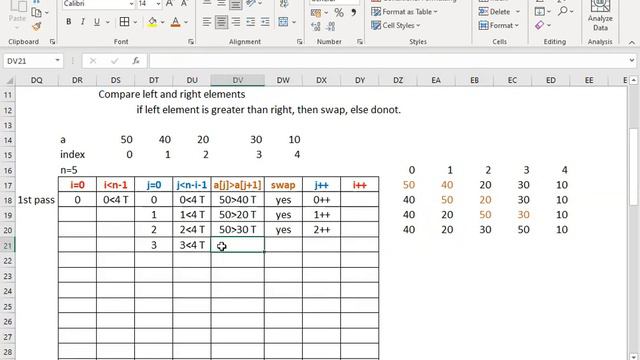The image size is (640, 360).
Task: Open the Font settings dialog launcher
Action: [191, 42]
